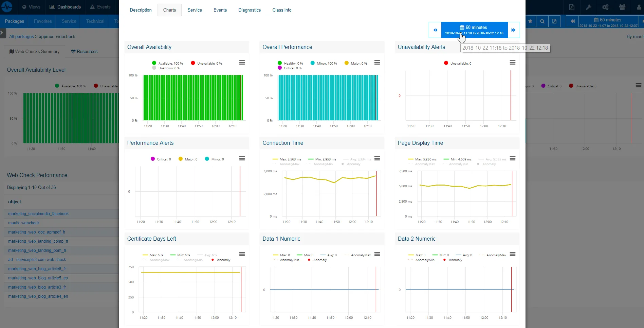The image size is (644, 328).
Task: Step forward using the double-right arrow
Action: [513, 30]
